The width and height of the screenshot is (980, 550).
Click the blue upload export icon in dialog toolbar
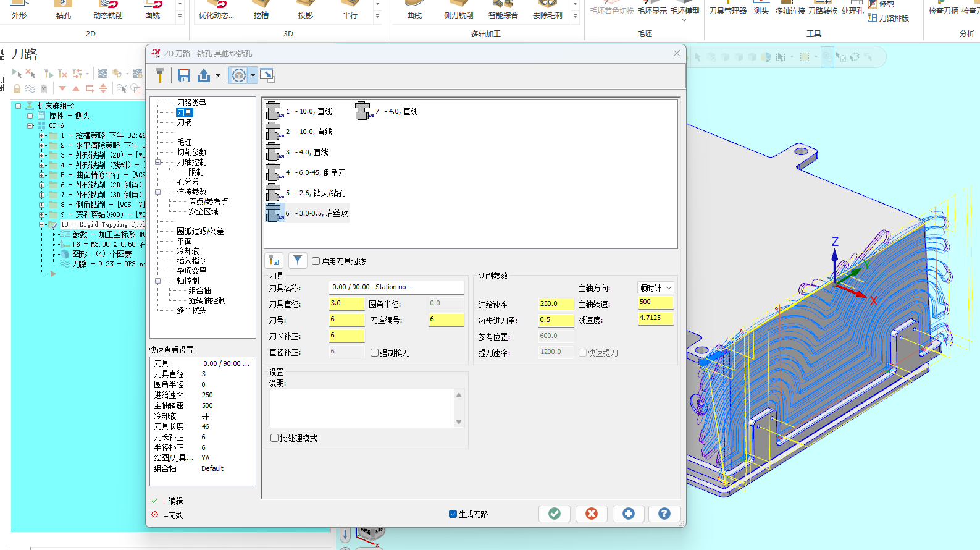click(x=204, y=75)
